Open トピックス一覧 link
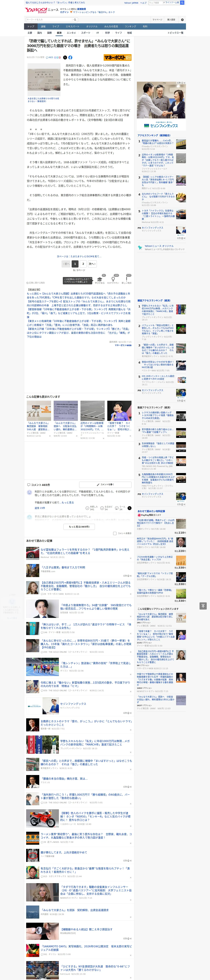This screenshot has width=210, height=980. click(175, 33)
